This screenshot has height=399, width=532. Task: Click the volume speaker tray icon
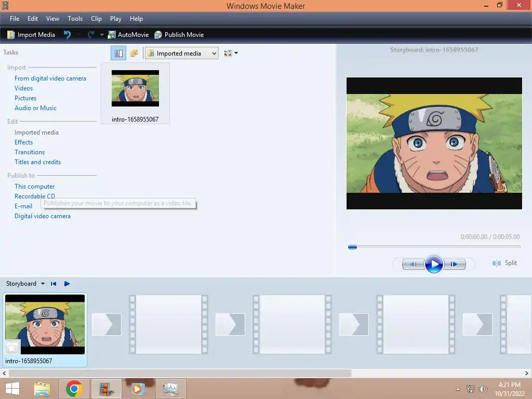(x=483, y=389)
